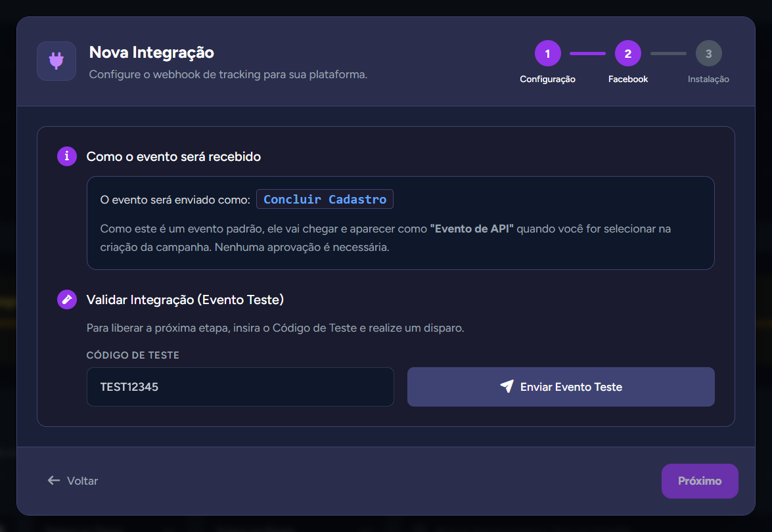This screenshot has height=532, width=772.
Task: Proceed with the Próximo button
Action: (700, 481)
